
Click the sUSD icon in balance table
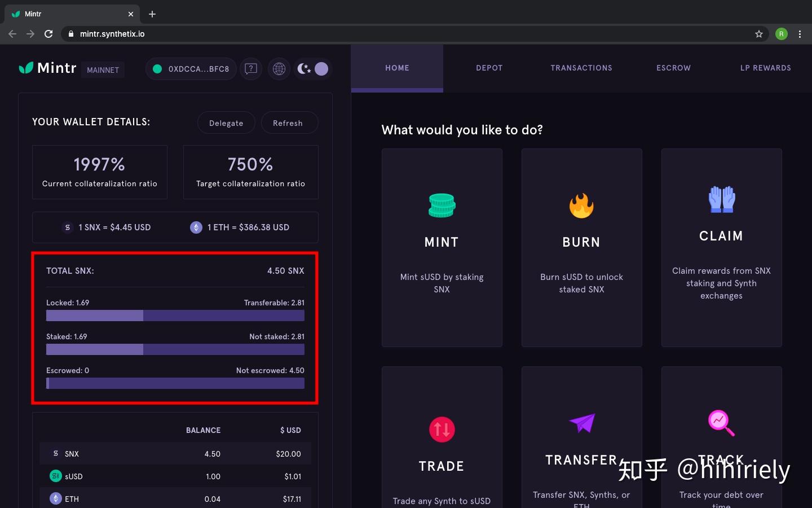click(55, 476)
